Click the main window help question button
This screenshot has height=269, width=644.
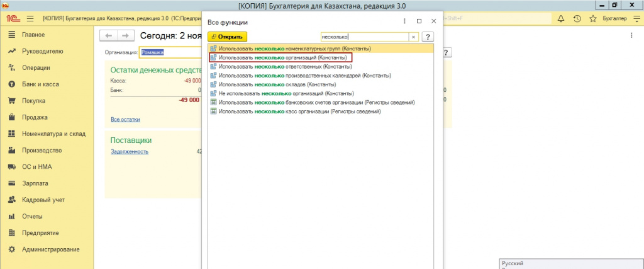point(447,52)
